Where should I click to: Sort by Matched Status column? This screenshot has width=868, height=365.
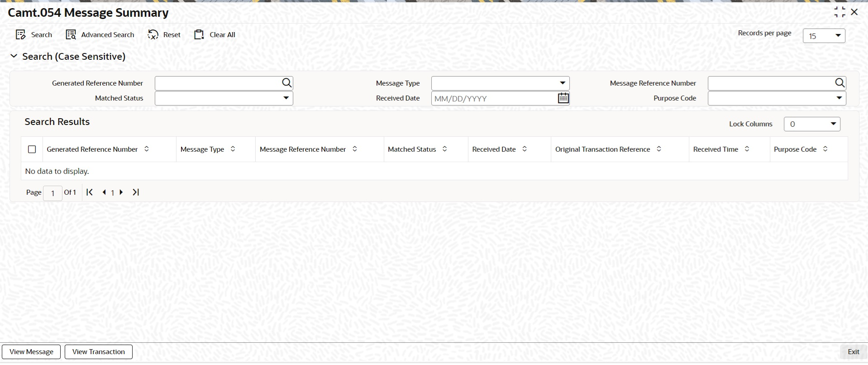coord(445,149)
